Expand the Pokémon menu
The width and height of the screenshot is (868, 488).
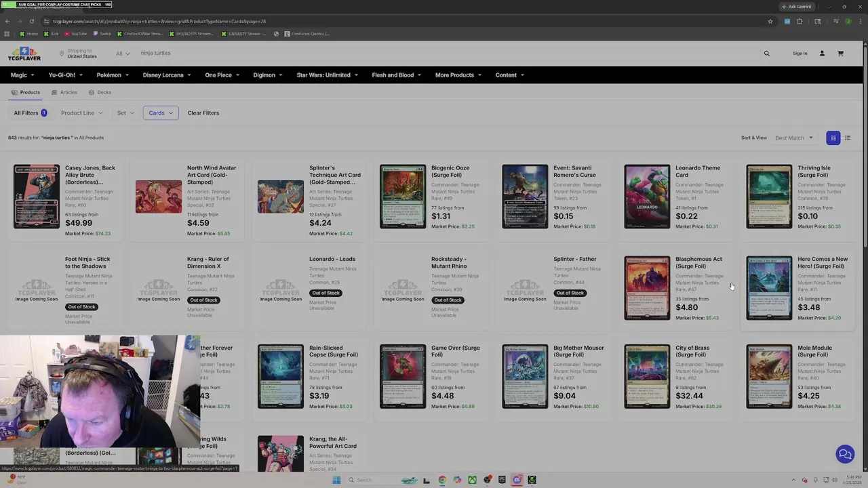tap(113, 75)
